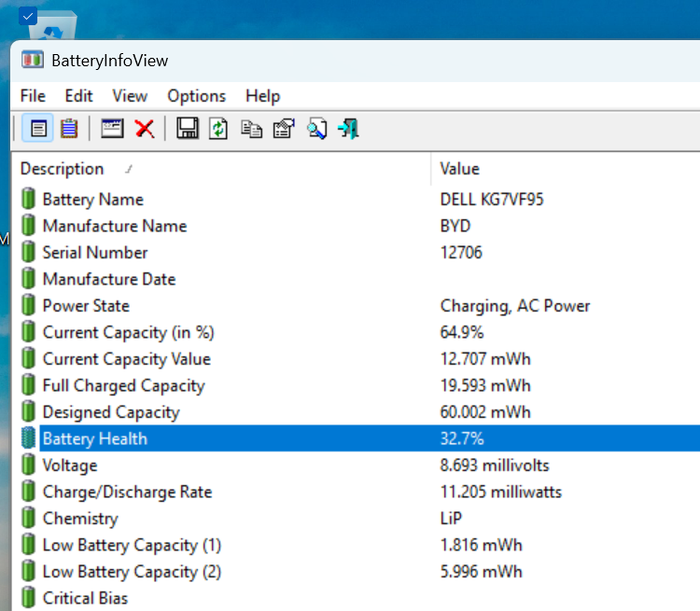700x611 pixels.
Task: Click the battery icon beside Serial Number
Action: point(28,252)
